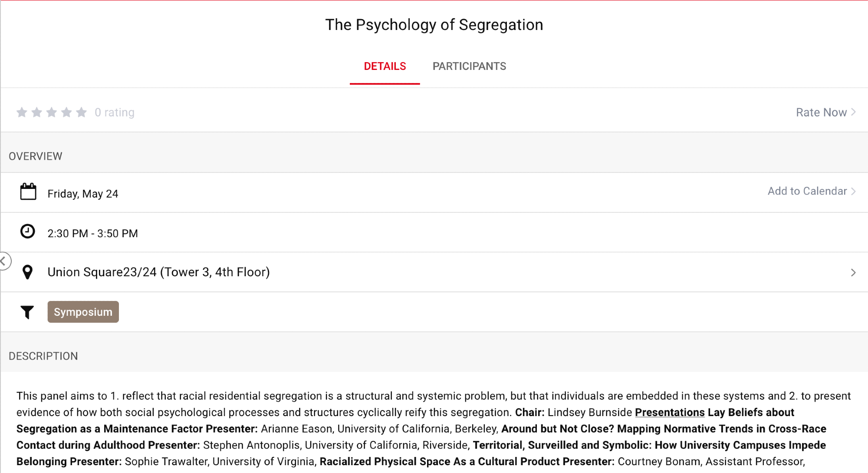Click the Add to Calendar chevron

854,191
